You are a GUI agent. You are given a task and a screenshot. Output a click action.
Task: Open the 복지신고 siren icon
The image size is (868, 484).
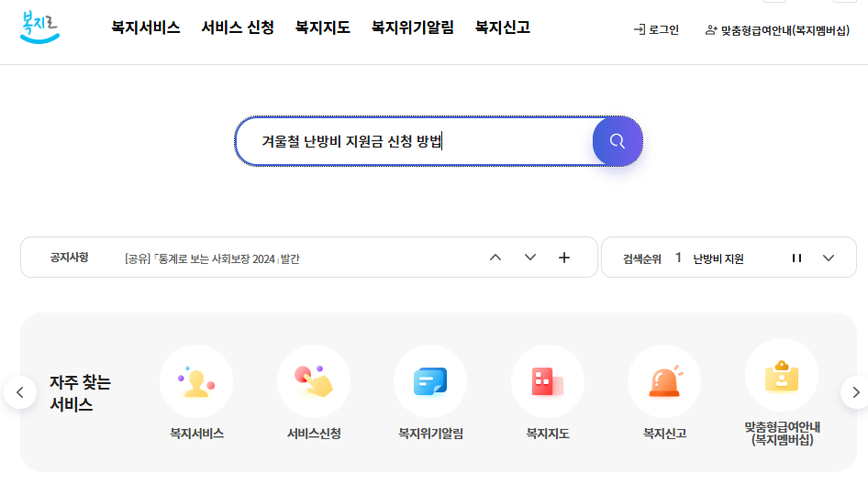(664, 382)
